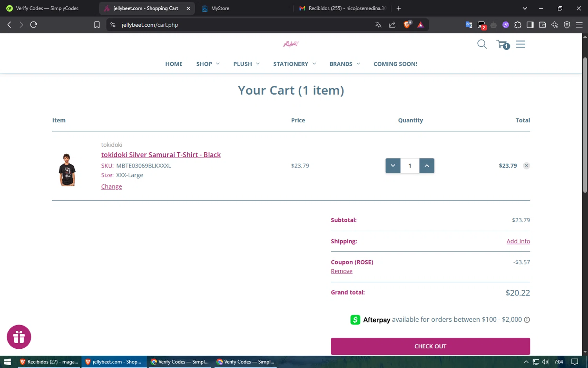
Task: Open COMING SOON! navigation item
Action: point(395,64)
